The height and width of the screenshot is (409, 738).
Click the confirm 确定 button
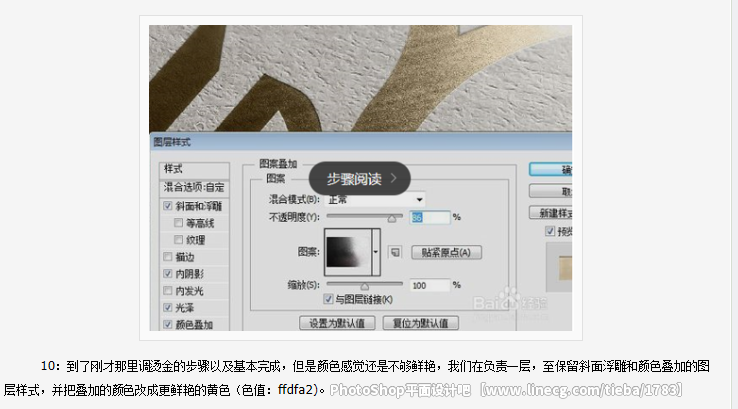(551, 169)
